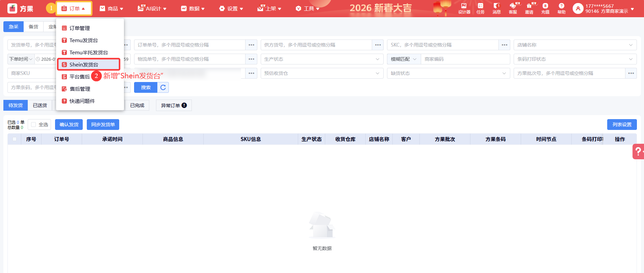Open the 下单时间 time type dropdown

point(21,59)
